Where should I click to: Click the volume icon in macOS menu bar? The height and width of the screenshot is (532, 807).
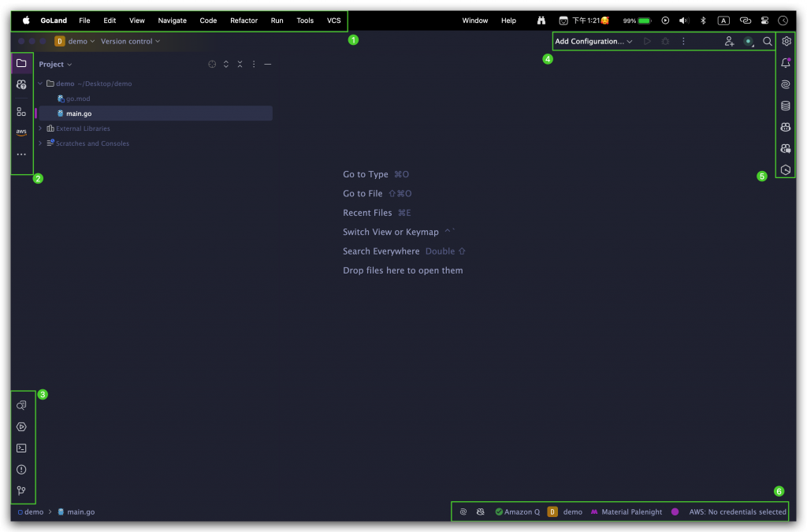pos(683,20)
